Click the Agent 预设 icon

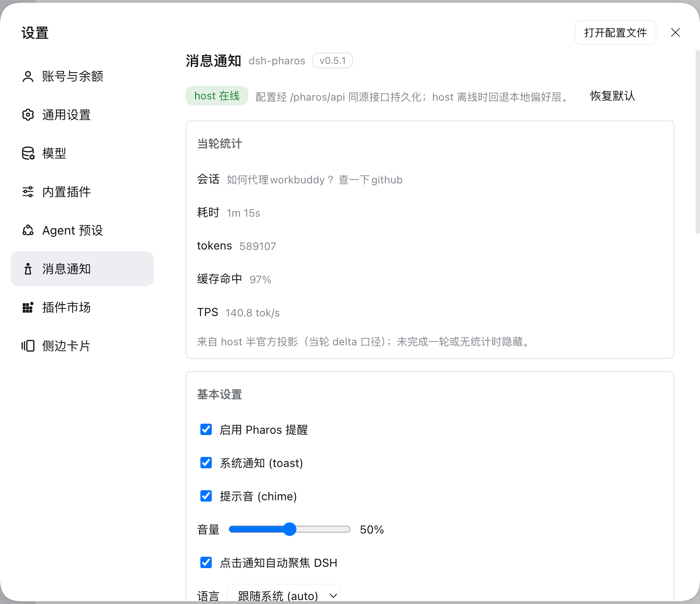click(x=28, y=230)
